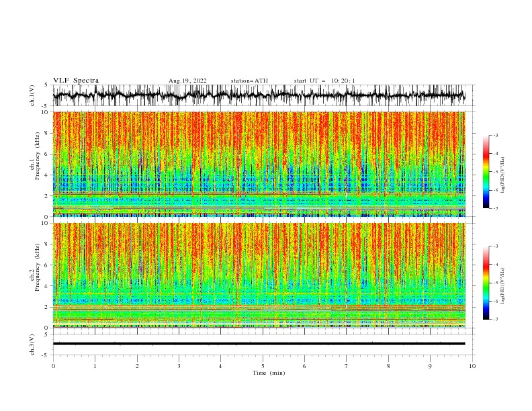Screen dimensions: 532x411
Task: Click the "-3" label on ch.2 colorbar
Action: [x=495, y=246]
